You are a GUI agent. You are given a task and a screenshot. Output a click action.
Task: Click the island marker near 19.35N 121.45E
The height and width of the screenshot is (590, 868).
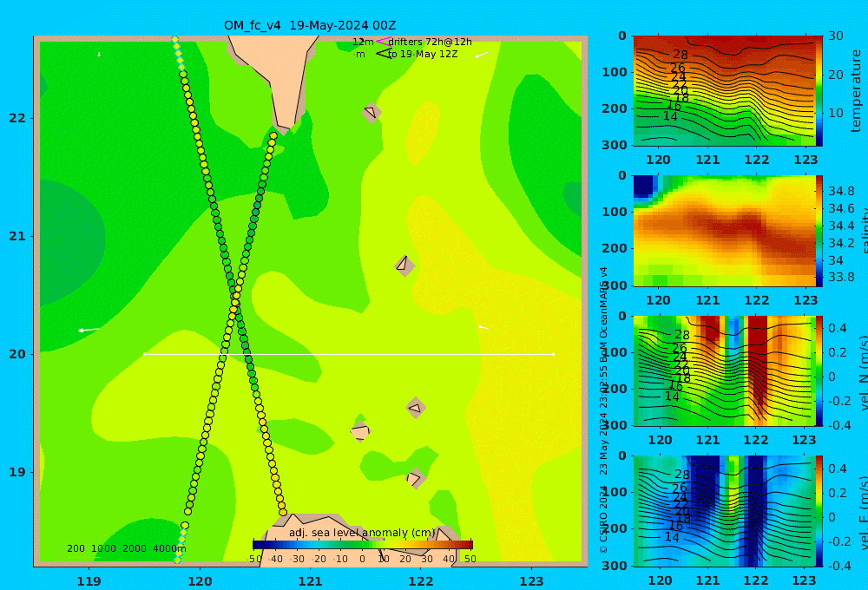point(360,431)
